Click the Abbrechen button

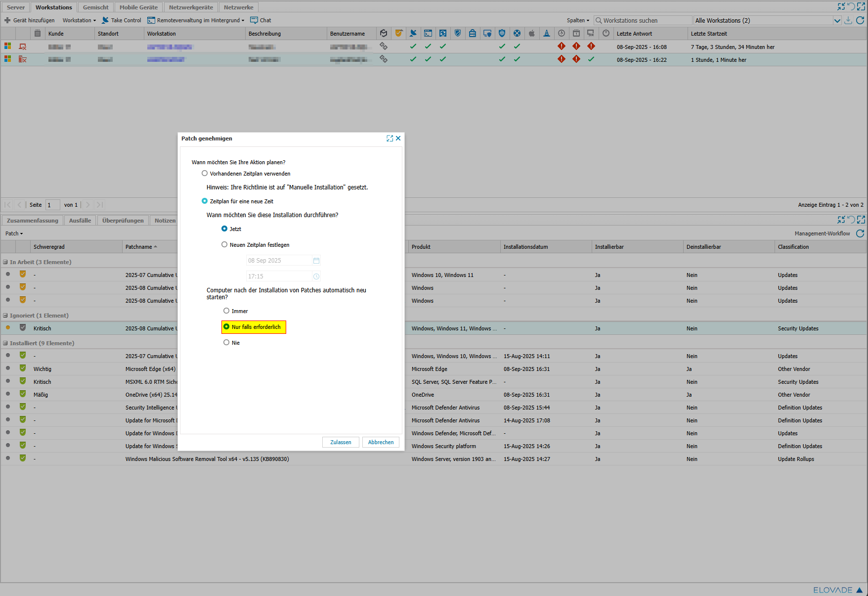point(381,442)
